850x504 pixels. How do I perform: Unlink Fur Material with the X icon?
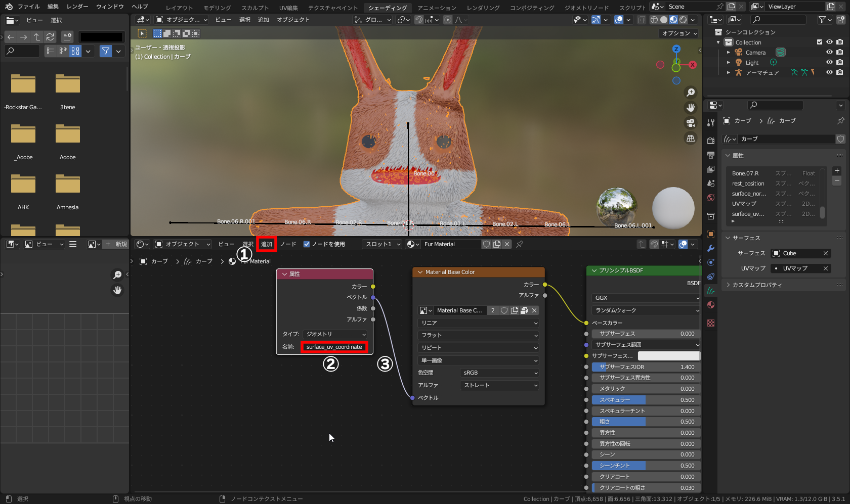507,244
